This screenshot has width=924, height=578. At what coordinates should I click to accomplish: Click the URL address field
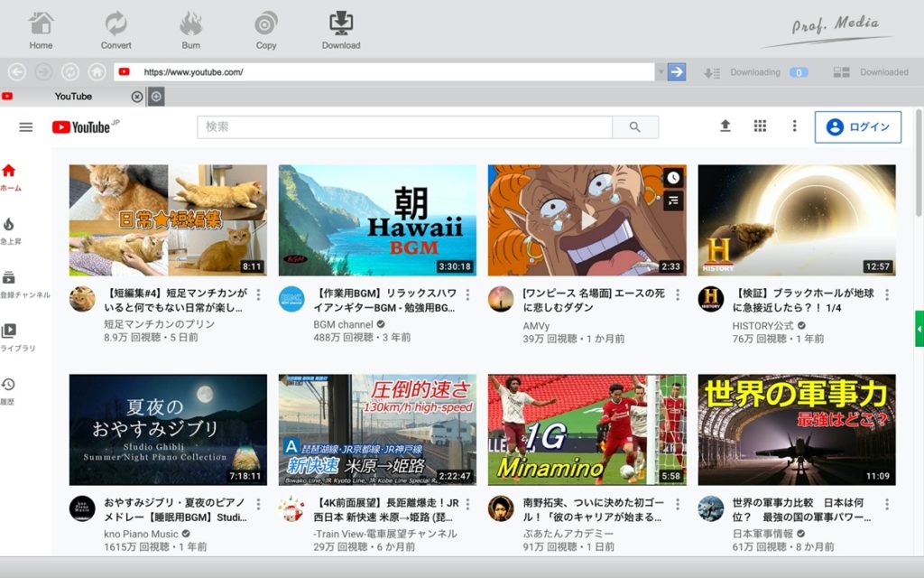[x=384, y=72]
